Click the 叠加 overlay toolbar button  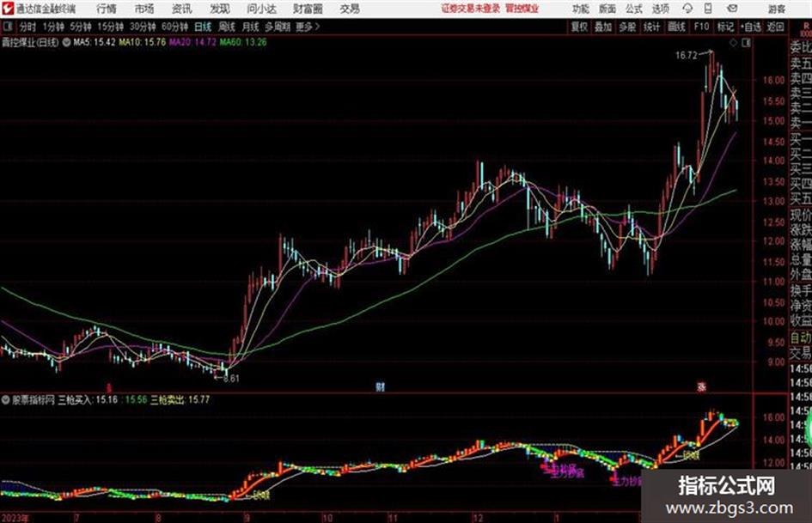click(x=603, y=27)
